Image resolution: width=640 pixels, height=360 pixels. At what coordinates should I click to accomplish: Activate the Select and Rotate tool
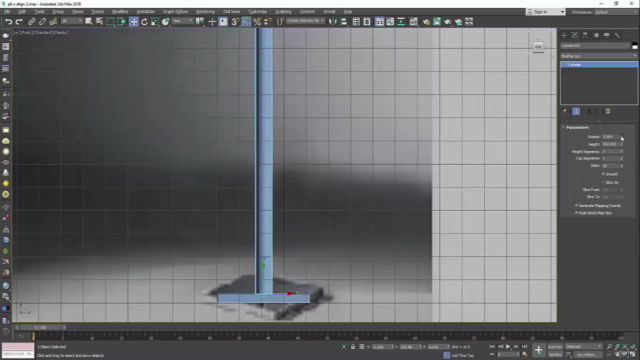[x=144, y=22]
